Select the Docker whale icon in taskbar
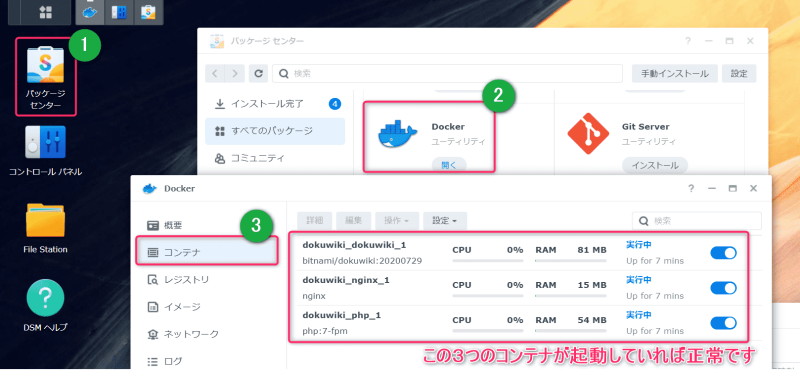 click(90, 13)
